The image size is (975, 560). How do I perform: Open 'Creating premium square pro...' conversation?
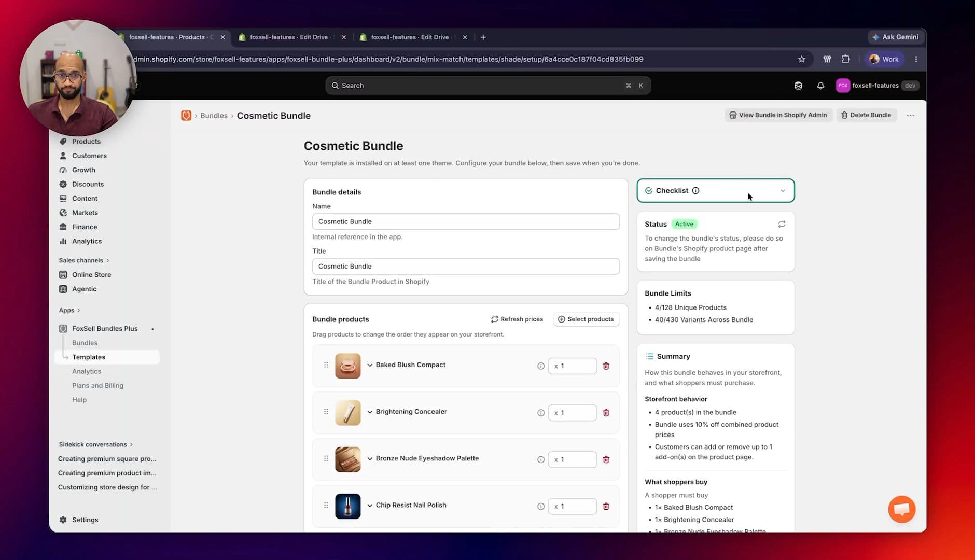[107, 458]
